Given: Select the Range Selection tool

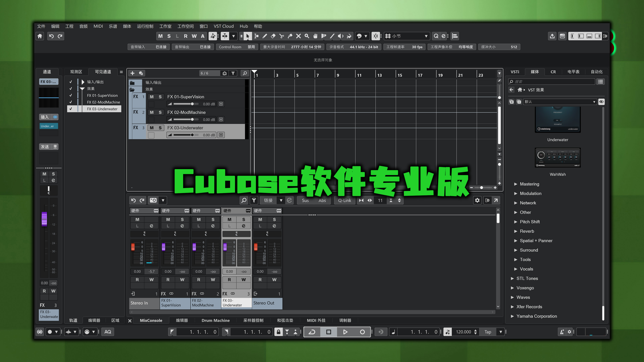Looking at the screenshot, I should pos(256,36).
